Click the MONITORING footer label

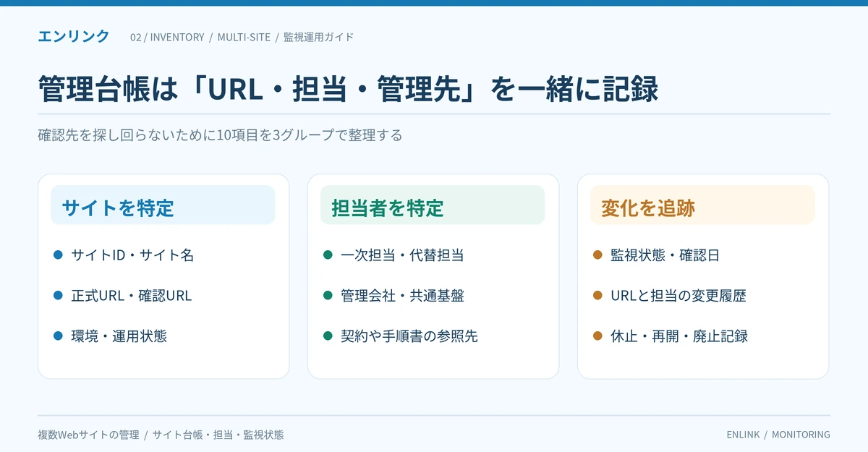pyautogui.click(x=801, y=435)
